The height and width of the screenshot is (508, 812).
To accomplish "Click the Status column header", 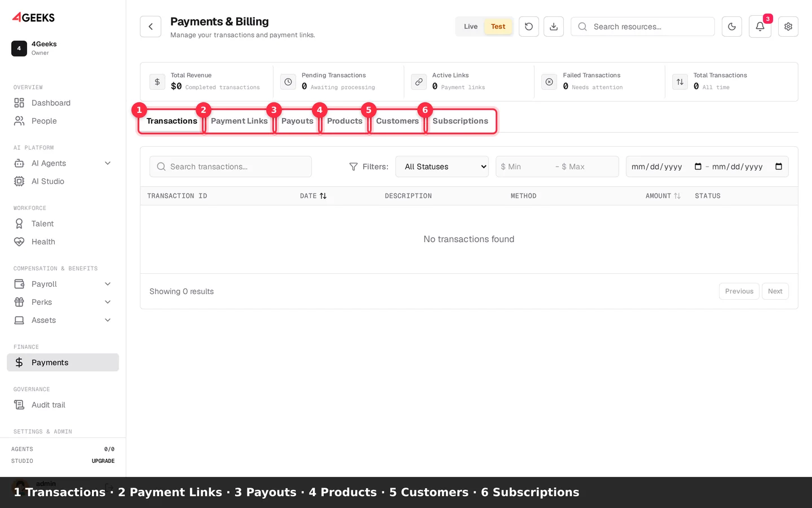I will [708, 196].
